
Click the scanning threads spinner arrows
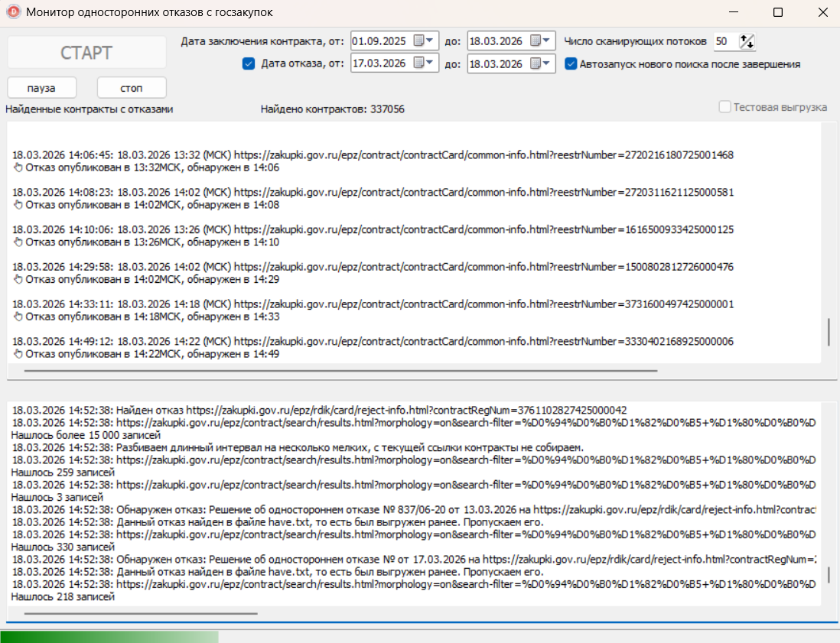tap(747, 41)
